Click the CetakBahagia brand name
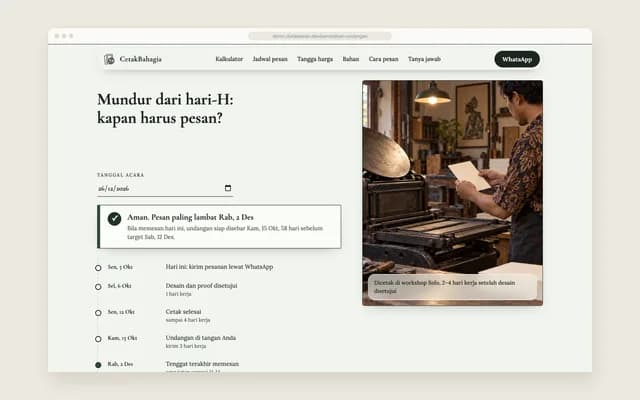 (x=140, y=59)
